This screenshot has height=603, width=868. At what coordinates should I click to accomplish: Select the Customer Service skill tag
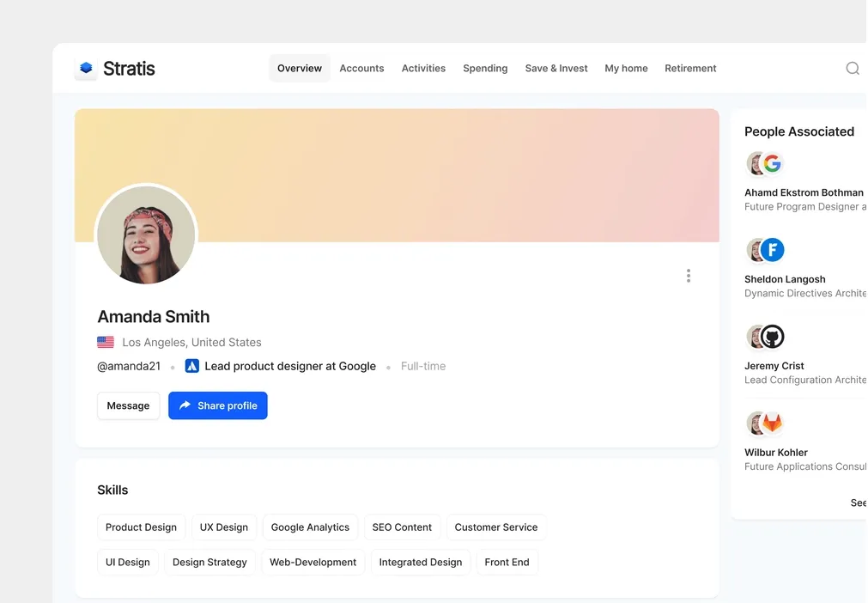click(x=496, y=527)
